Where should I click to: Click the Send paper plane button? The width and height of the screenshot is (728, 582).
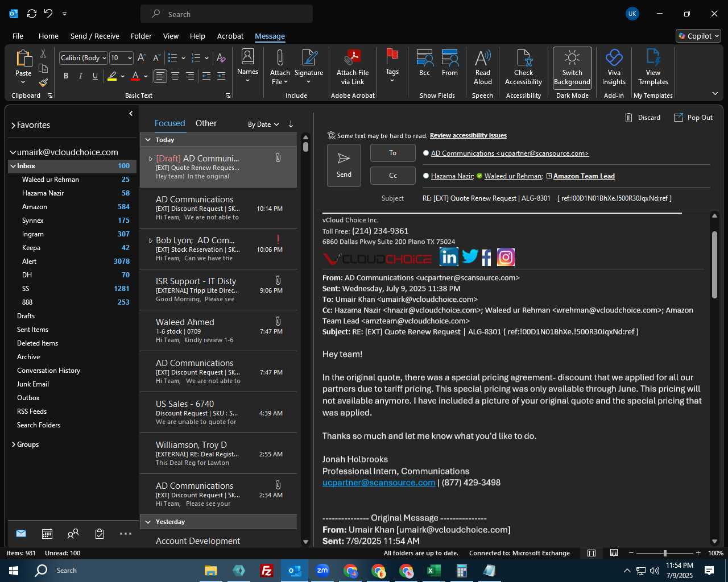[344, 165]
